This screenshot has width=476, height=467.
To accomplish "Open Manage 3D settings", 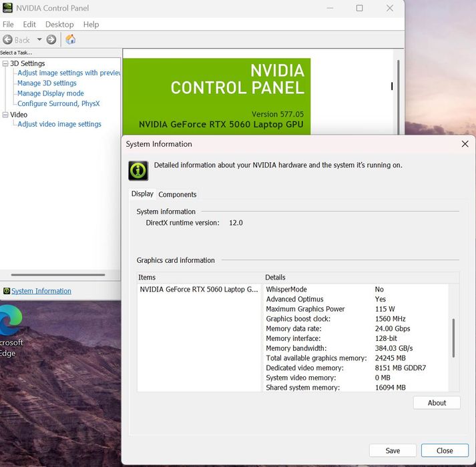I will click(47, 83).
